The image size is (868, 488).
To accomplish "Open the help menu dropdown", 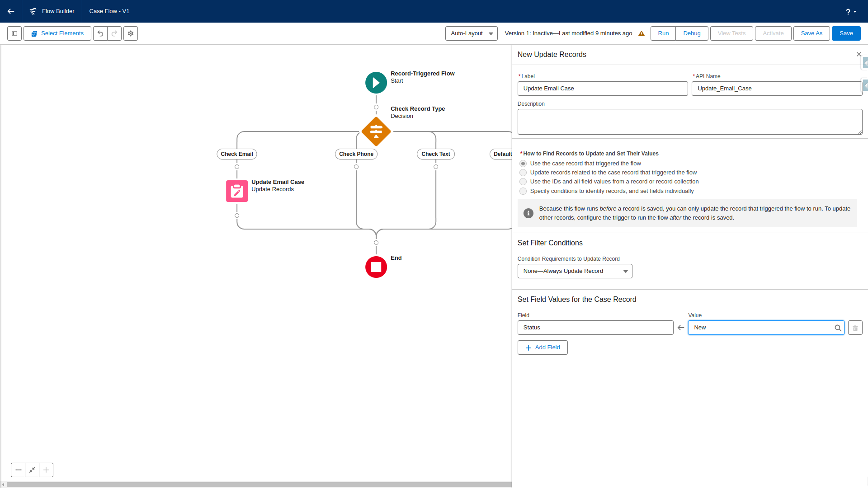I will pos(851,12).
